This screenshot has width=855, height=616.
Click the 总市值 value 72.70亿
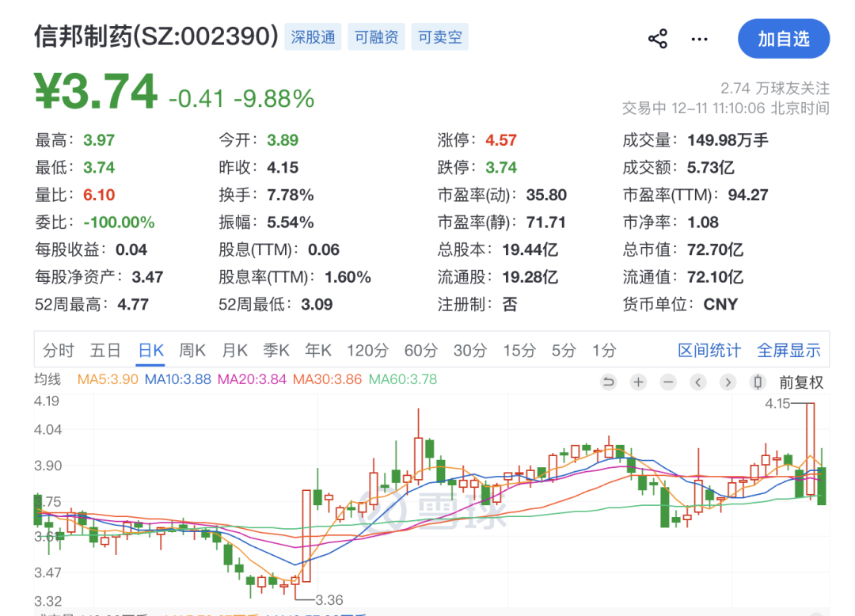pos(715,249)
